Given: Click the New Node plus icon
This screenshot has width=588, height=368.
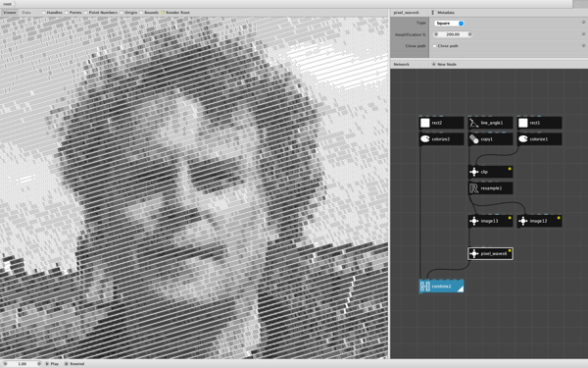Looking at the screenshot, I should (433, 64).
